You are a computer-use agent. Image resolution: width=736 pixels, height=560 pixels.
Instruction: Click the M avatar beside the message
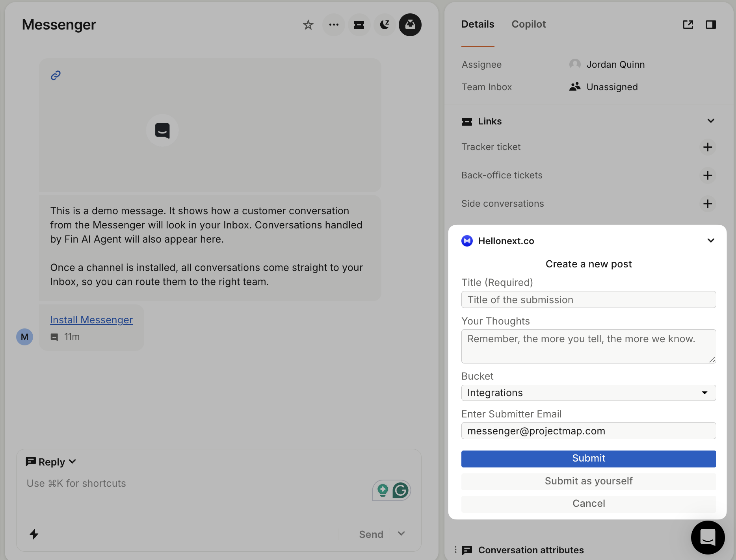point(24,337)
